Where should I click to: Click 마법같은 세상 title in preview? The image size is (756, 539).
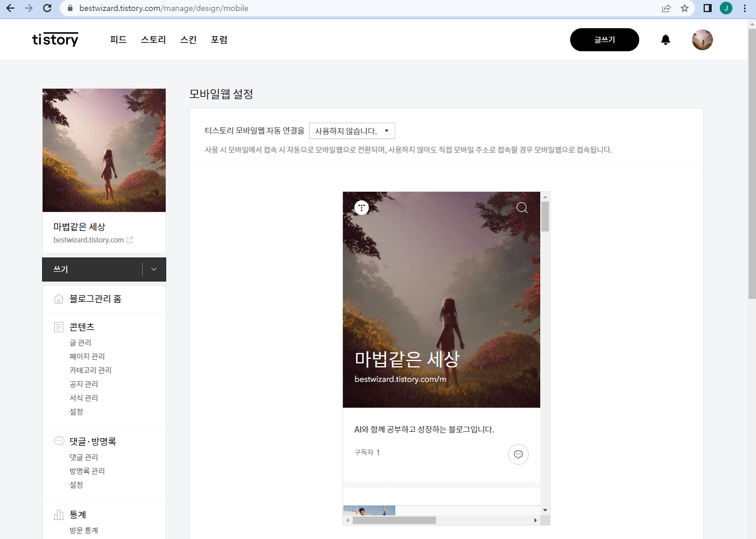point(407,359)
